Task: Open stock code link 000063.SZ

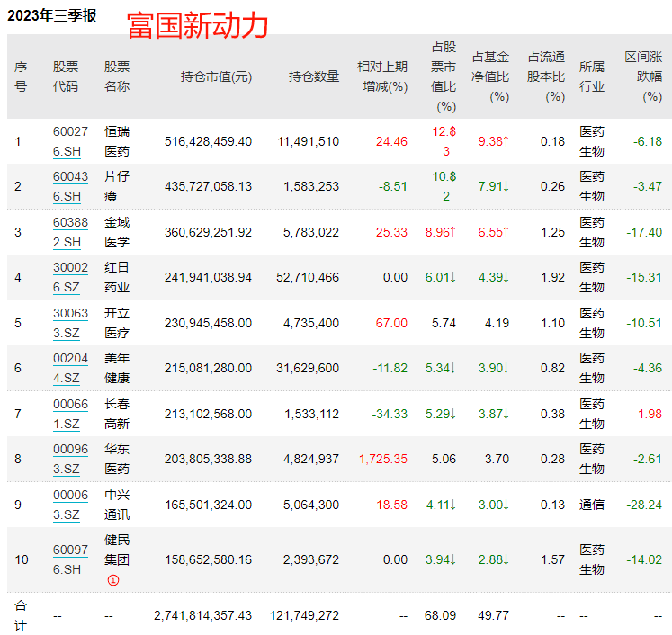Action: click(70, 505)
